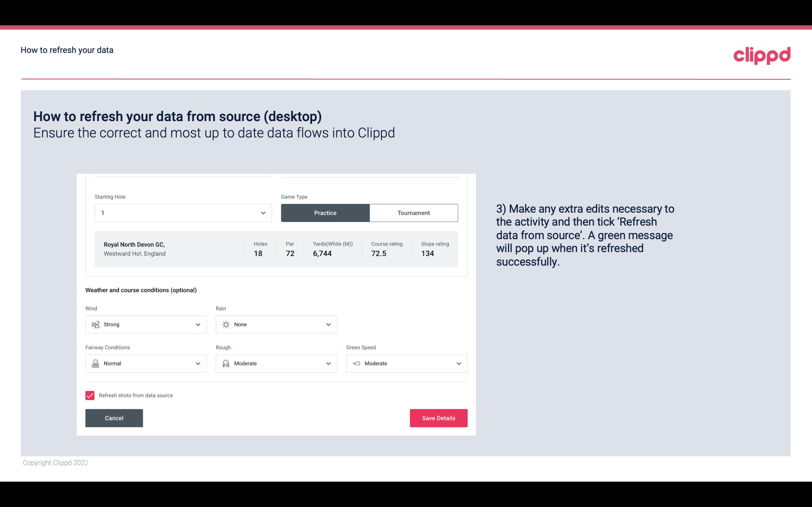Click the Save Details button
812x507 pixels.
(x=438, y=418)
